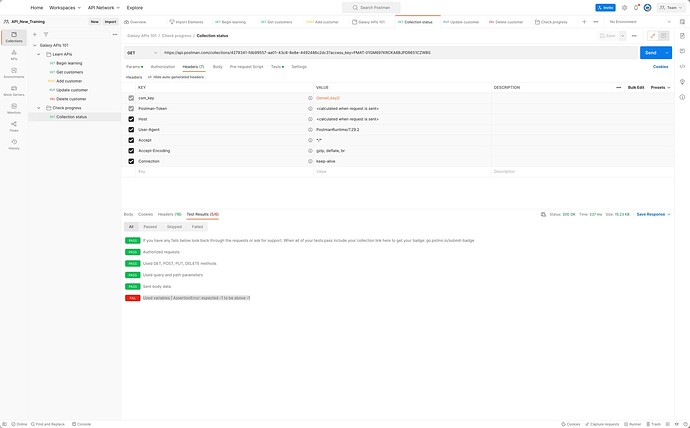Screen dimensions: 690x428
Task: Open the Environments sidebar panel
Action: click(x=14, y=73)
